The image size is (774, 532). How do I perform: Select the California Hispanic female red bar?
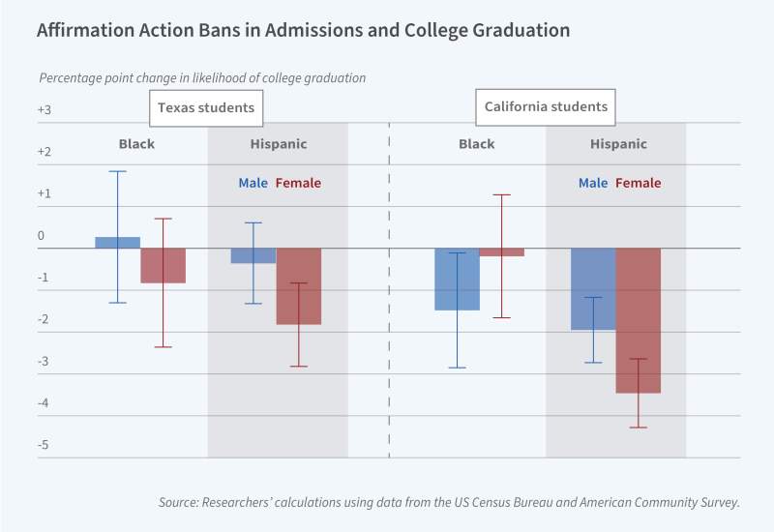click(x=639, y=320)
